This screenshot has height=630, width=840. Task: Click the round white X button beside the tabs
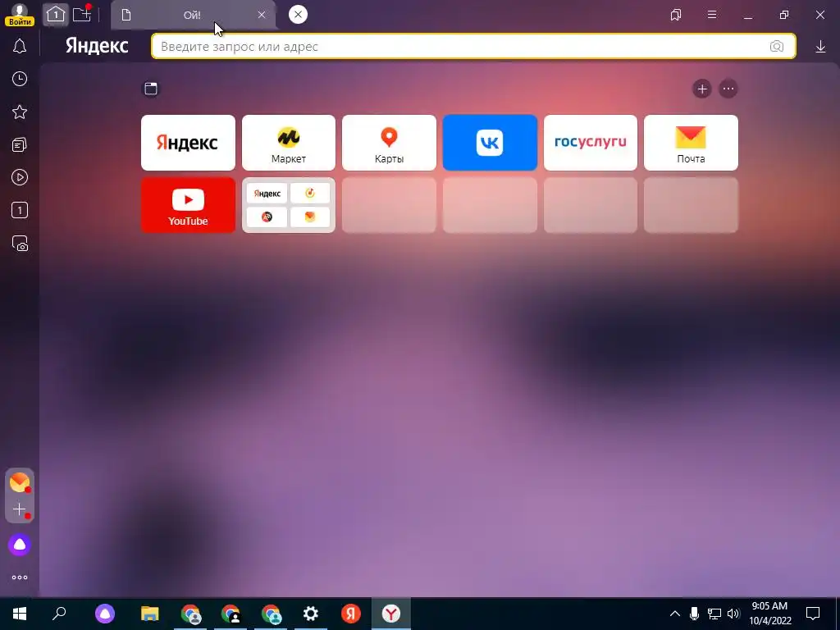(x=299, y=15)
